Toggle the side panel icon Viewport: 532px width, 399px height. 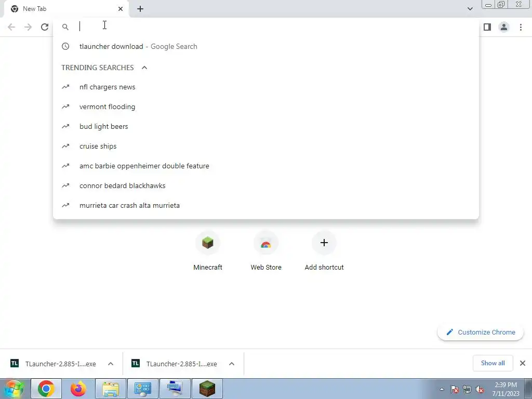click(x=487, y=27)
